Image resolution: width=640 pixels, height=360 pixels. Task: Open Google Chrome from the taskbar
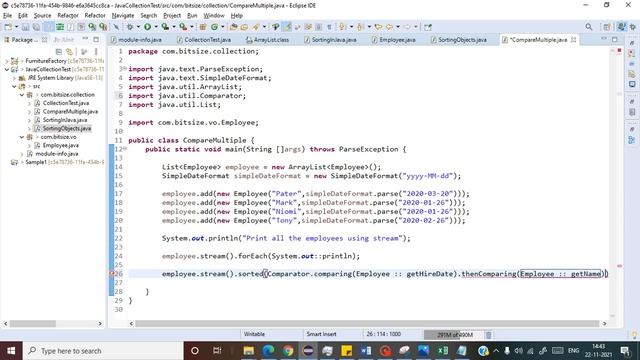[x=288, y=351]
